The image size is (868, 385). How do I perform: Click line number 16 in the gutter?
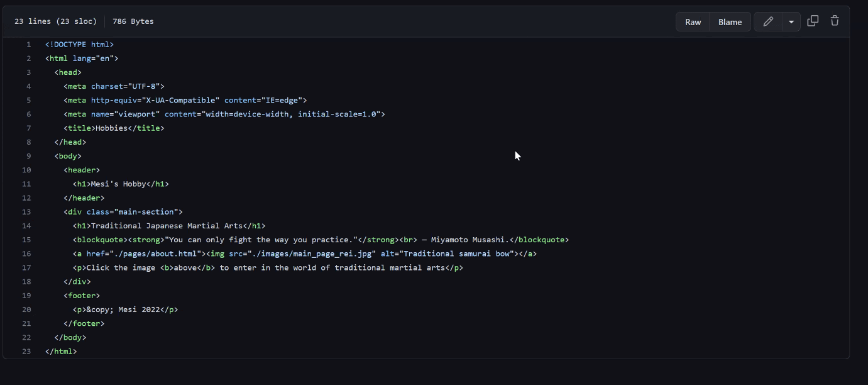26,254
